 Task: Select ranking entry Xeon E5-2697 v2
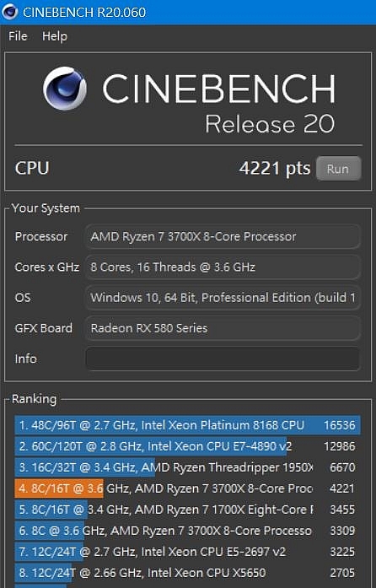(x=187, y=552)
